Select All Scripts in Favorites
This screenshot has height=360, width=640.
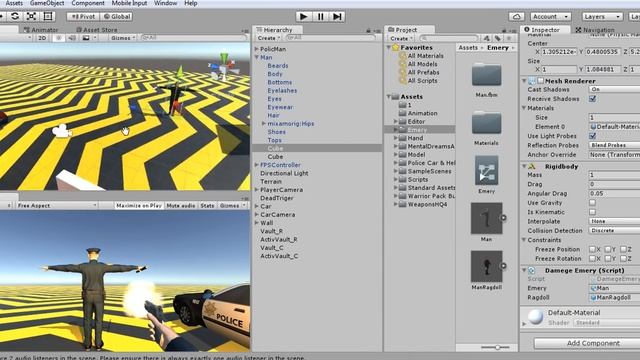tap(422, 81)
